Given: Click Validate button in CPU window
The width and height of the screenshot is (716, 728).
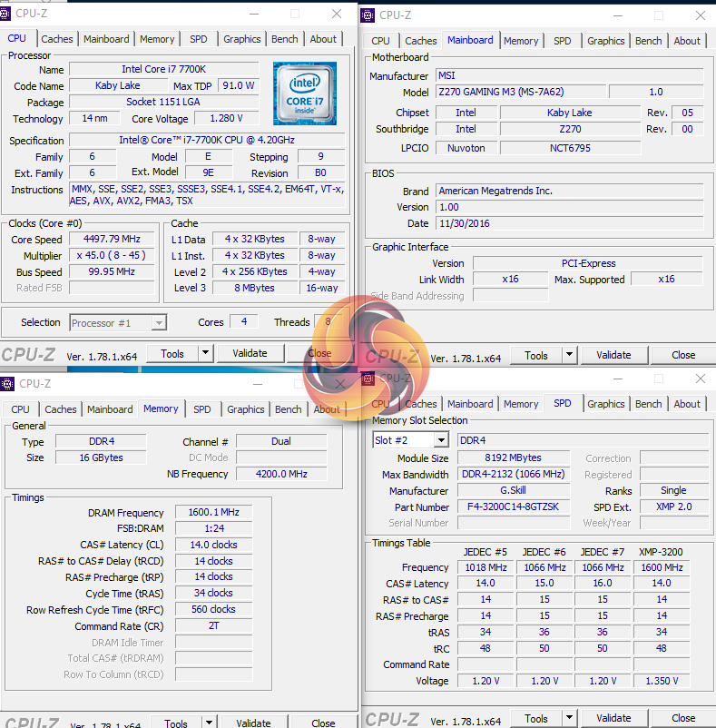Looking at the screenshot, I should 250,353.
